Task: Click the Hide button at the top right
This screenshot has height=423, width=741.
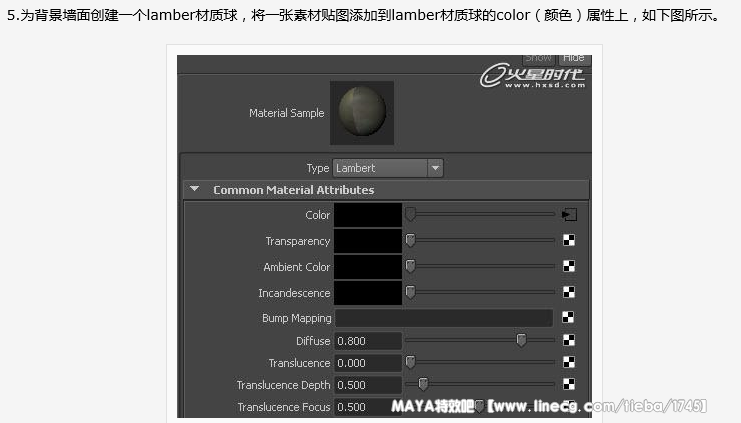Action: (573, 58)
